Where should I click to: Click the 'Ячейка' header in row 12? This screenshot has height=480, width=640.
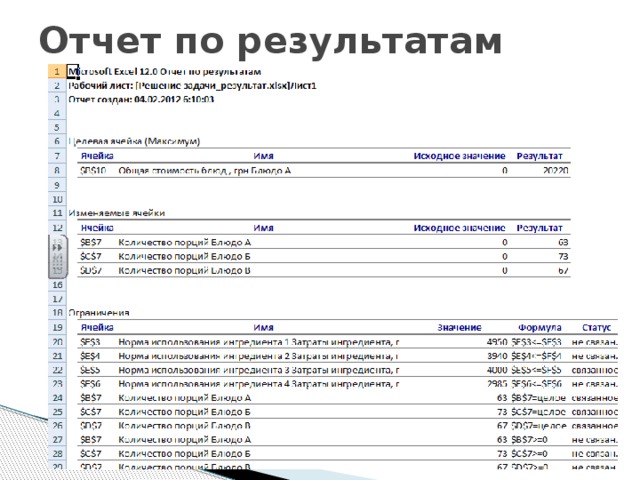click(97, 228)
